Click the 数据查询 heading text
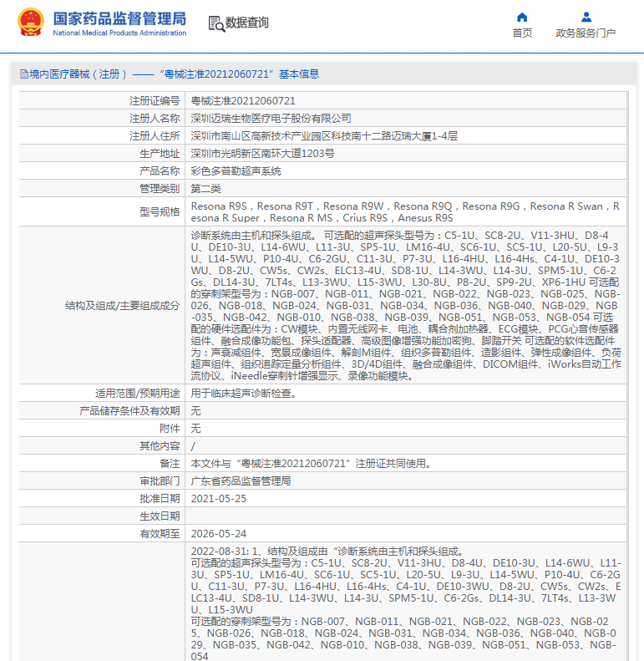This screenshot has height=661, width=644. coord(247,23)
